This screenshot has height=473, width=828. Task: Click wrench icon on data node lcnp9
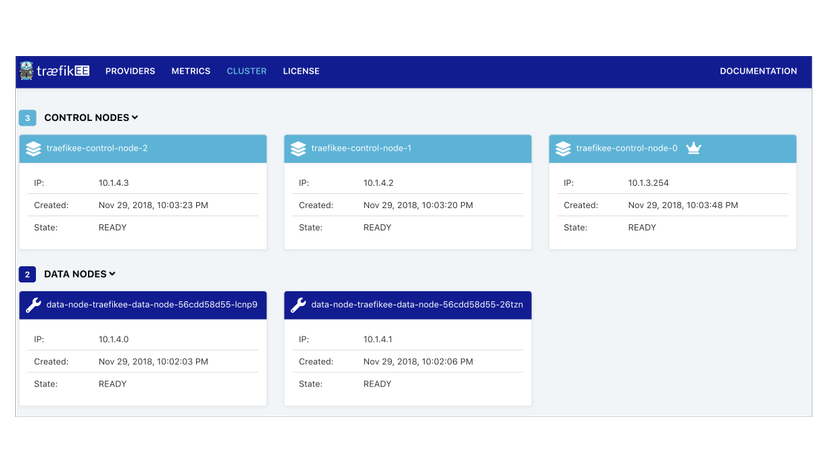click(x=33, y=305)
